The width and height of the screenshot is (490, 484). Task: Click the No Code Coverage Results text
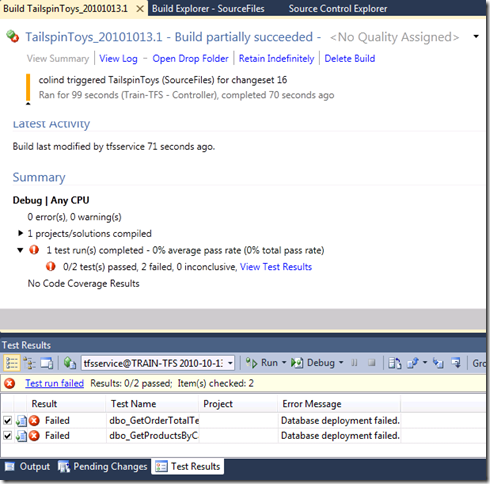coord(83,283)
